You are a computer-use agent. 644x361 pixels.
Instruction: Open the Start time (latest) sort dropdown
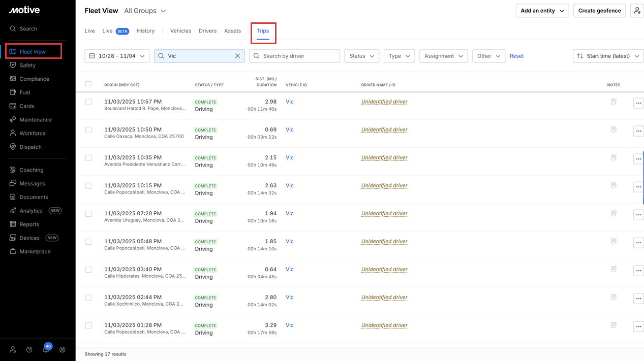tap(608, 56)
